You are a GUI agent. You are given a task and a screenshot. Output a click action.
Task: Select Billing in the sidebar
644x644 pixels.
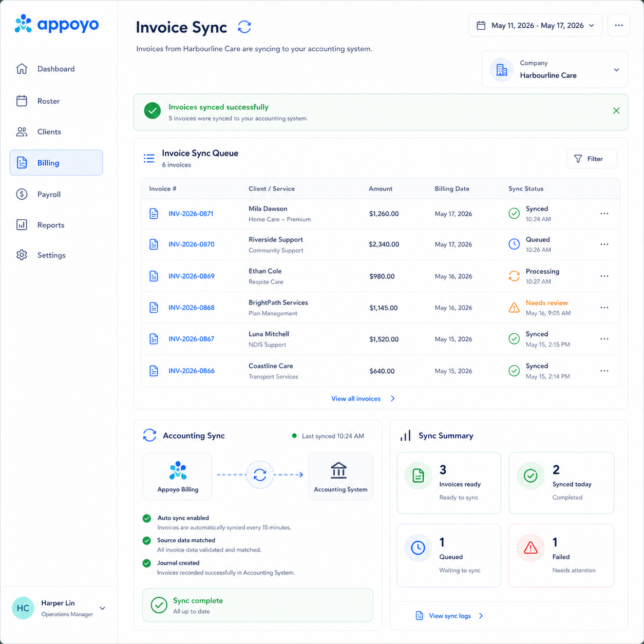point(56,163)
